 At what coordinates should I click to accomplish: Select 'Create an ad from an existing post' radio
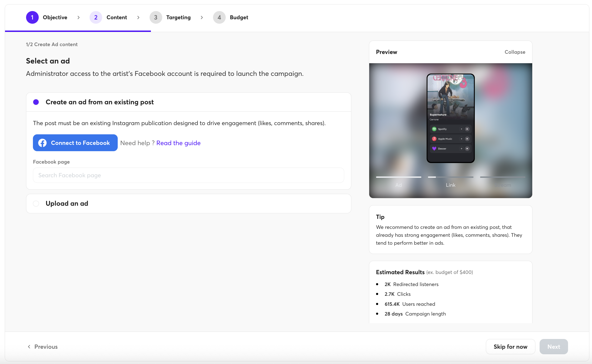point(36,102)
